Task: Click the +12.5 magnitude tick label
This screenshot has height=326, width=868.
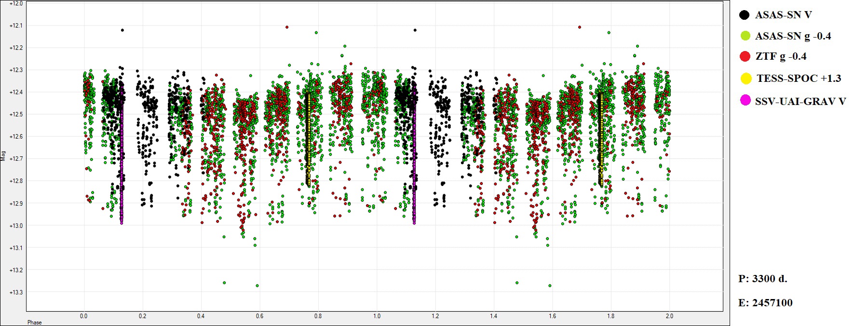Action: (16, 114)
